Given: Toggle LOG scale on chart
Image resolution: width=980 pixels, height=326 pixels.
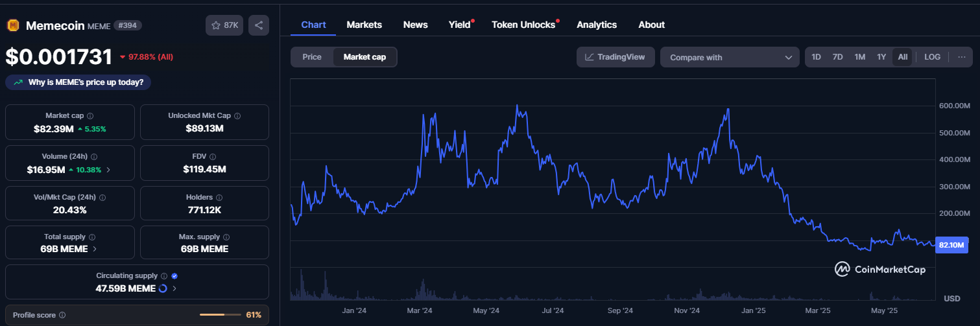Looking at the screenshot, I should coord(932,57).
